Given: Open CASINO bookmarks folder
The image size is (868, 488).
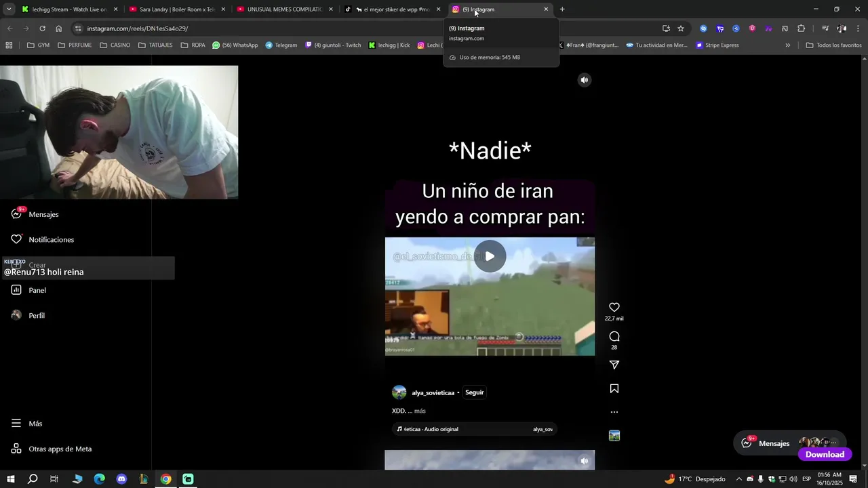Looking at the screenshot, I should [x=115, y=45].
